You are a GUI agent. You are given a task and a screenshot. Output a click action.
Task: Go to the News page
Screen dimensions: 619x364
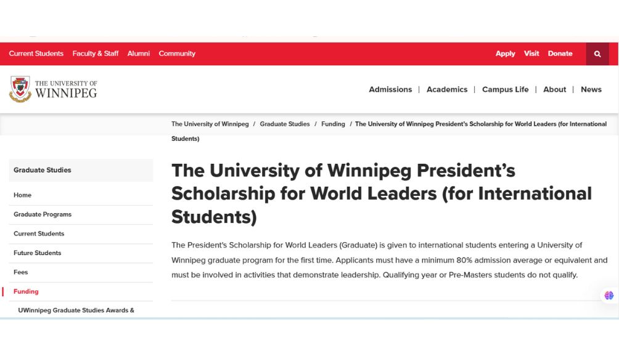[x=591, y=89]
